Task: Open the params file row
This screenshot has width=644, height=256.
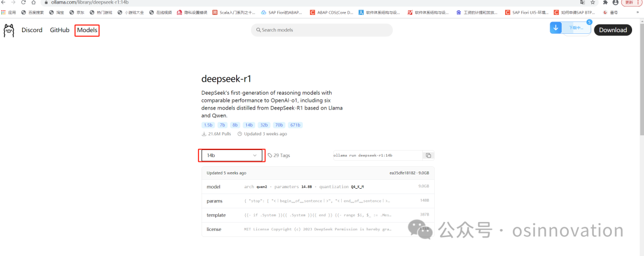Action: (318, 201)
